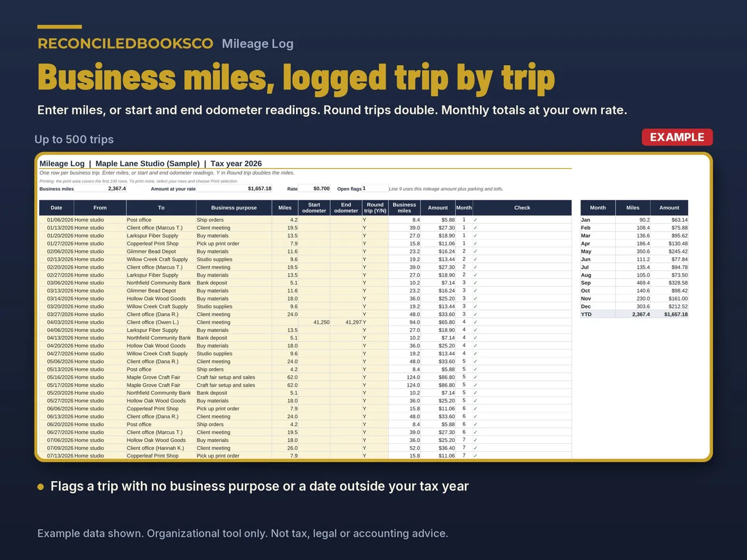Click the 'End odometer' column header
This screenshot has height=560, width=747.
pos(346,208)
